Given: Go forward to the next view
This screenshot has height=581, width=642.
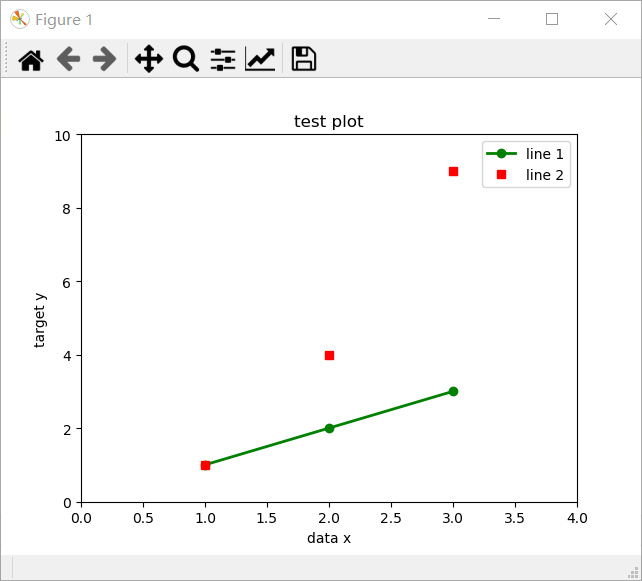Looking at the screenshot, I should click(x=105, y=59).
